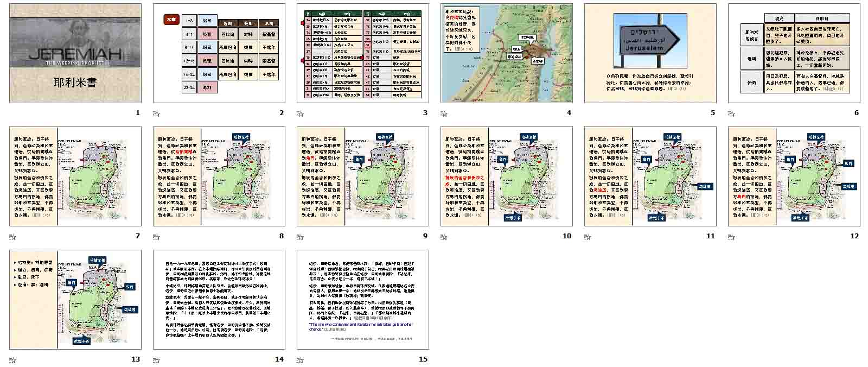Select the Jerusalem road sign slide
Image resolution: width=868 pixels, height=367 pixels.
[x=650, y=53]
